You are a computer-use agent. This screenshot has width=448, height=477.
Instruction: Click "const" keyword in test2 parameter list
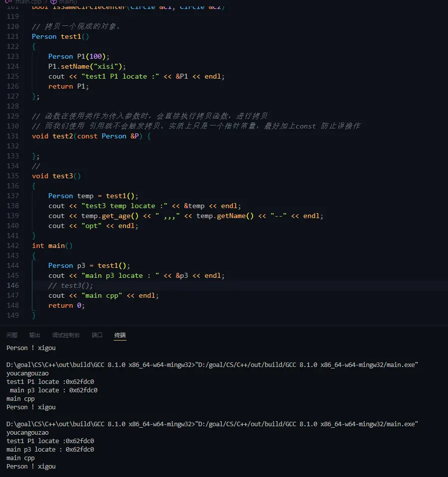pyautogui.click(x=87, y=136)
